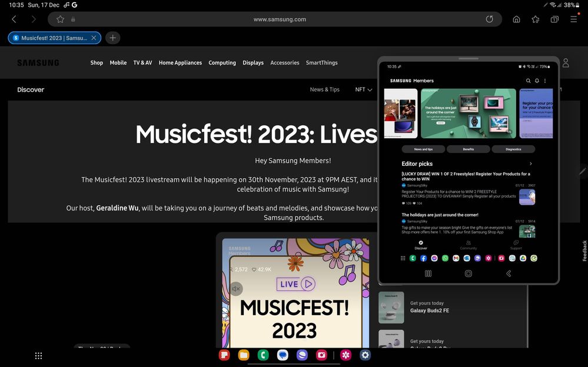
Task: Open the Camera app in the taskbar
Action: [322, 355]
